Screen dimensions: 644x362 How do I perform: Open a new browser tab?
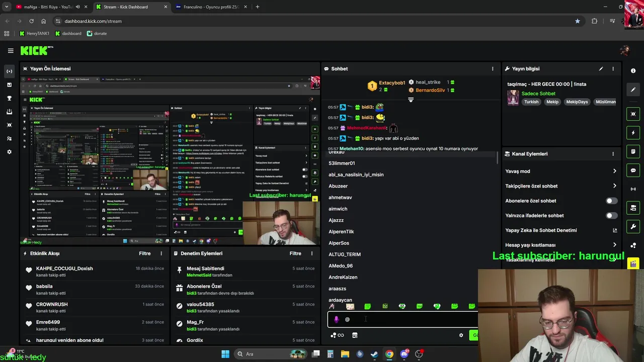tap(258, 7)
